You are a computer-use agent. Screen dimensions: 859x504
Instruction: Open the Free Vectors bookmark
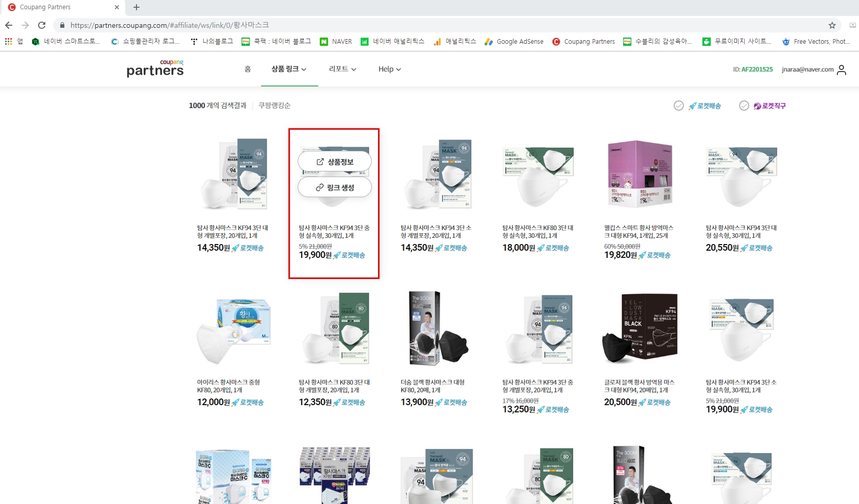pyautogui.click(x=816, y=42)
